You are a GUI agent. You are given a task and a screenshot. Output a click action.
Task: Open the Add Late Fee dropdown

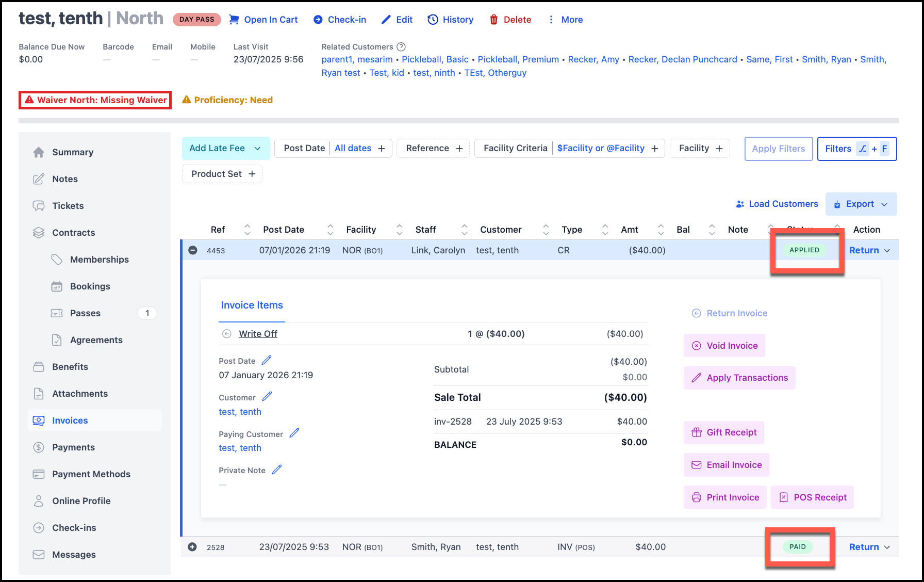pyautogui.click(x=226, y=148)
